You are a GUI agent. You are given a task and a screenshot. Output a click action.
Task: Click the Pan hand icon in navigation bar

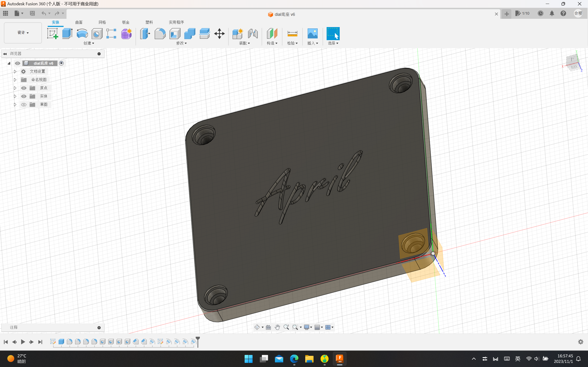pos(277,327)
